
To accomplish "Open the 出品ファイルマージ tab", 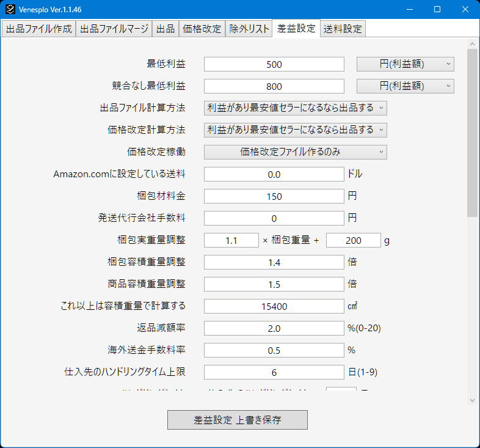I will click(114, 29).
